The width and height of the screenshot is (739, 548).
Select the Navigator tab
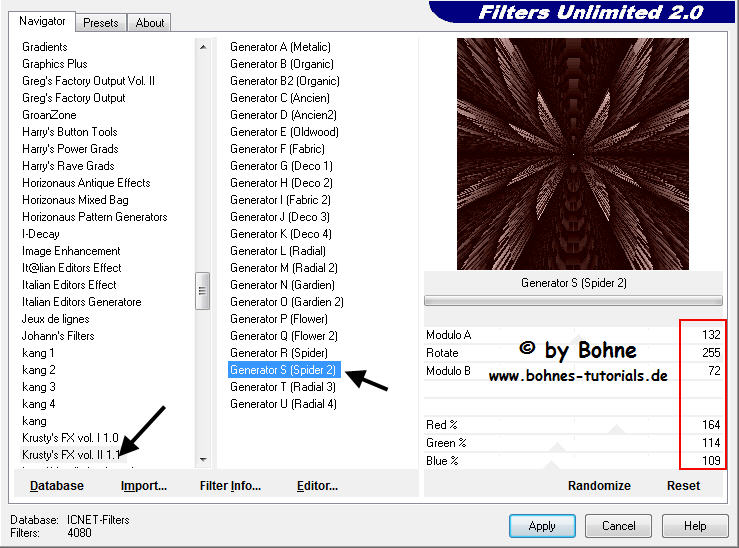(42, 21)
